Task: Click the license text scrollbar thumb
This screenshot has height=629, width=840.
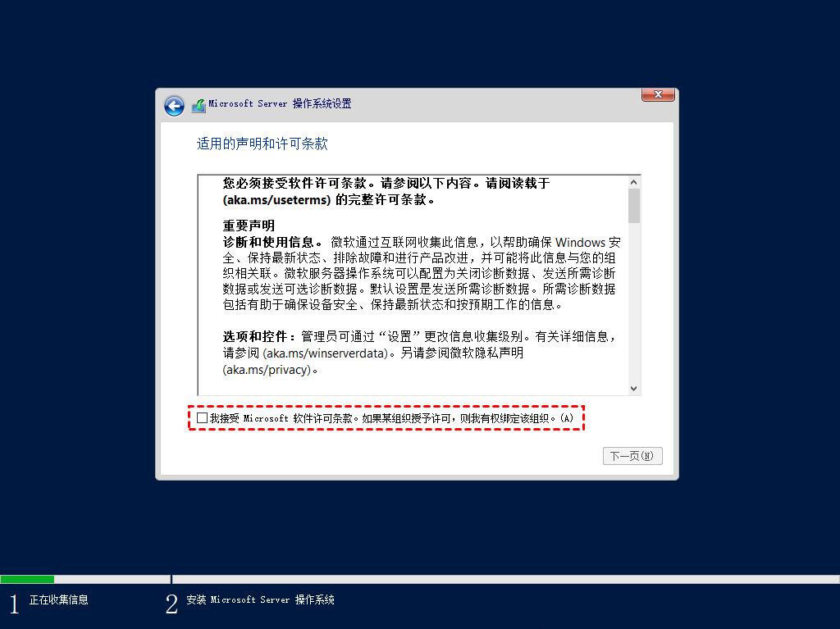Action: [634, 206]
